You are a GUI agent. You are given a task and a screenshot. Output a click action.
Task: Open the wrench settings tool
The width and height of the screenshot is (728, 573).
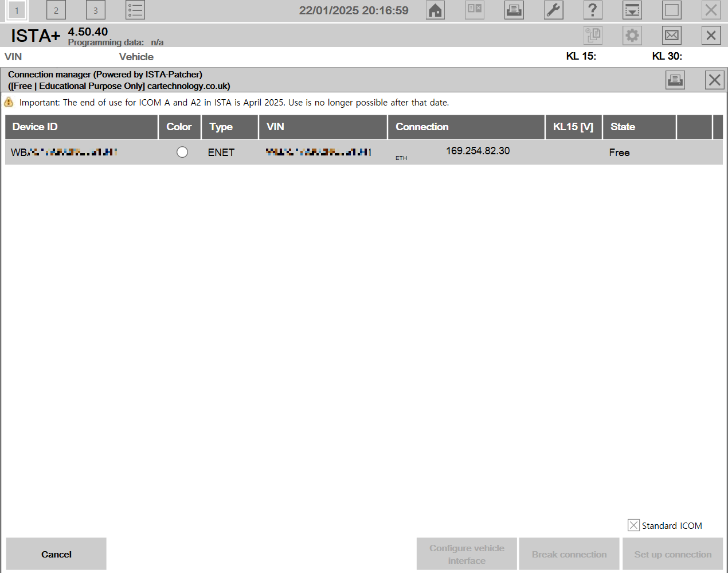click(554, 10)
